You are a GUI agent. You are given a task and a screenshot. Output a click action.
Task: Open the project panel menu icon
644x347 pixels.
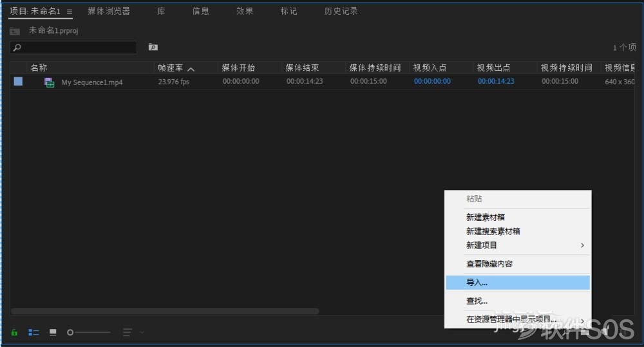tap(70, 12)
